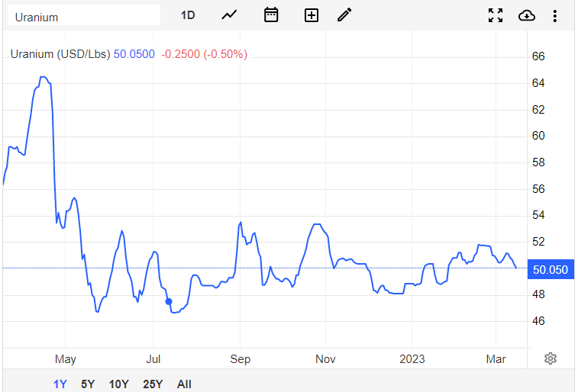578x392 pixels.
Task: Click the blue data point marker near July
Action: [x=169, y=301]
